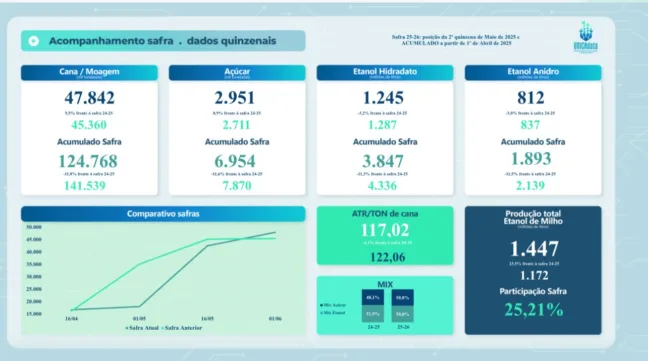Toggle the Mix Etanol legend item
The height and width of the screenshot is (361, 648).
(333, 313)
